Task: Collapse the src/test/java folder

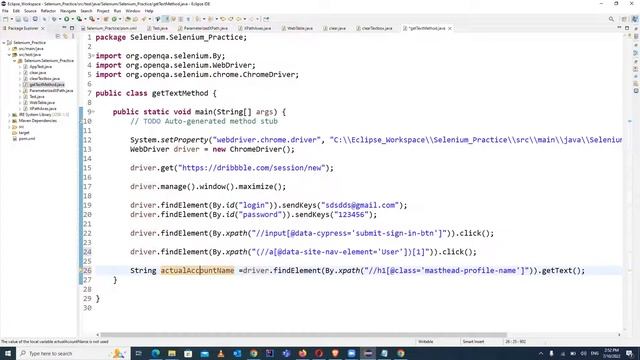Action: click(x=9, y=54)
